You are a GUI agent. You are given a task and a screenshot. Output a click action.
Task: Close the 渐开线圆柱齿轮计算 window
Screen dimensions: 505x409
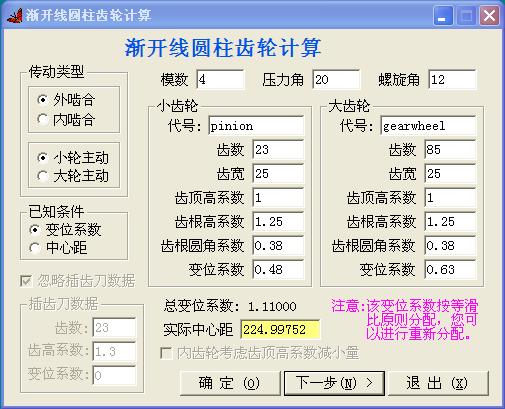coord(489,15)
